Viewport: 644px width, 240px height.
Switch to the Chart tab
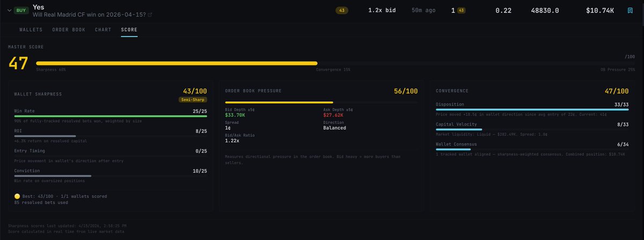[x=103, y=30]
